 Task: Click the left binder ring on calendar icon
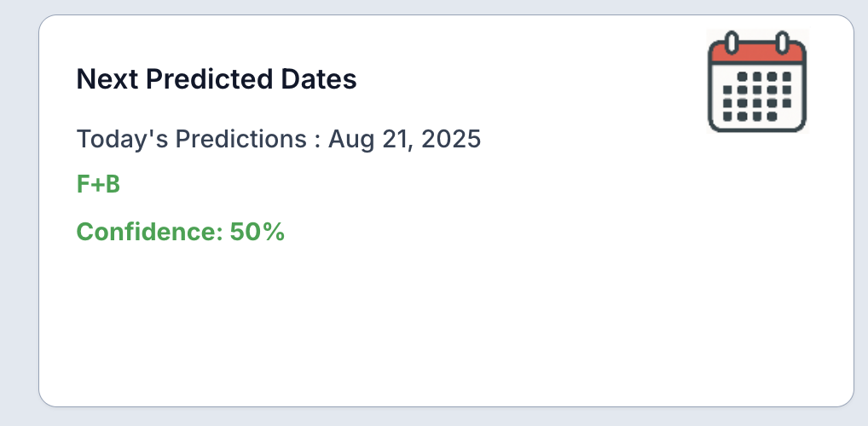pyautogui.click(x=732, y=43)
